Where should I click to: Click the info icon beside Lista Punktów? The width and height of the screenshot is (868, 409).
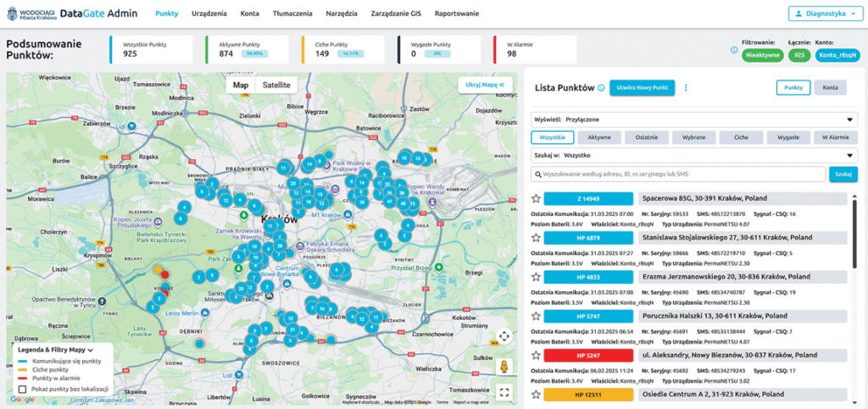click(x=601, y=88)
